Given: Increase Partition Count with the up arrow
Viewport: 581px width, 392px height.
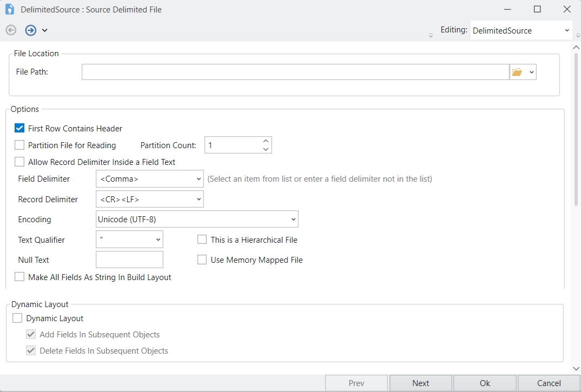Looking at the screenshot, I should click(266, 141).
